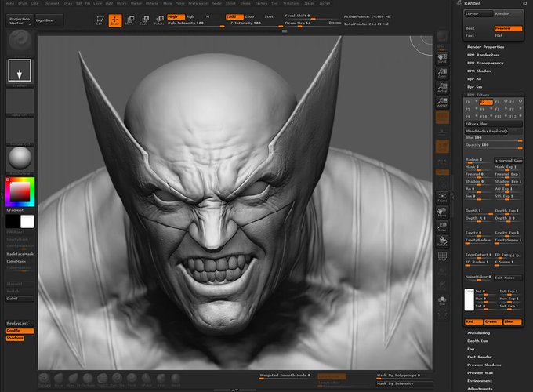The height and width of the screenshot is (392, 533).
Task: Click the Scale view icon in right shelf
Action: 442,227
